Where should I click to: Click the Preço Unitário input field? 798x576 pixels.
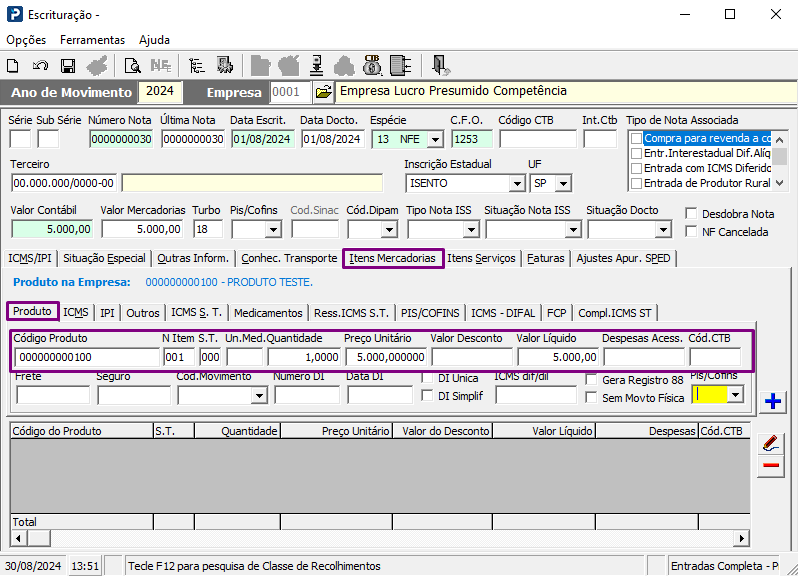click(x=384, y=357)
